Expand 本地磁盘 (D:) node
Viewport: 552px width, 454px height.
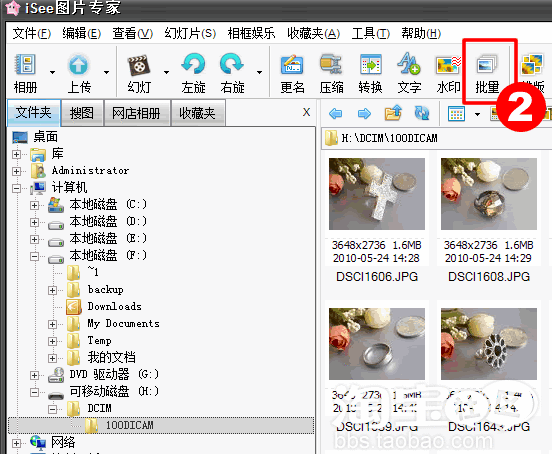pyautogui.click(x=34, y=222)
